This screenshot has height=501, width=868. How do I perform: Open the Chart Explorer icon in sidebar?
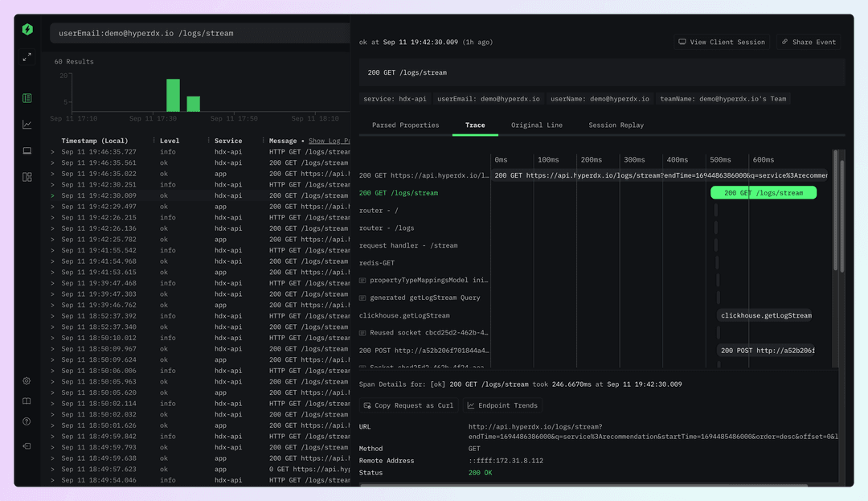coord(26,124)
